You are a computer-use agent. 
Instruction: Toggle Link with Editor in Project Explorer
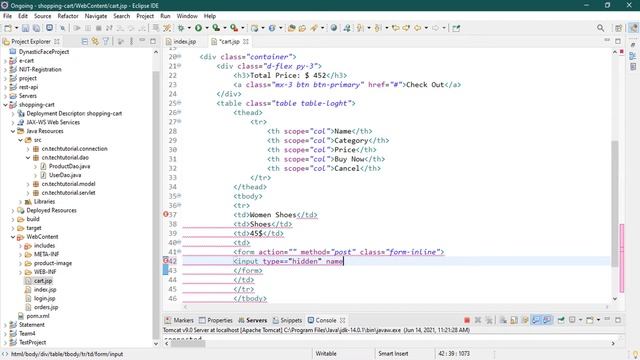click(95, 41)
